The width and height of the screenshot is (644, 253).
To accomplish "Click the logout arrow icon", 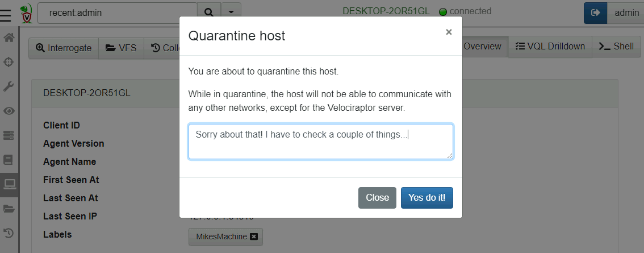I will [x=596, y=13].
